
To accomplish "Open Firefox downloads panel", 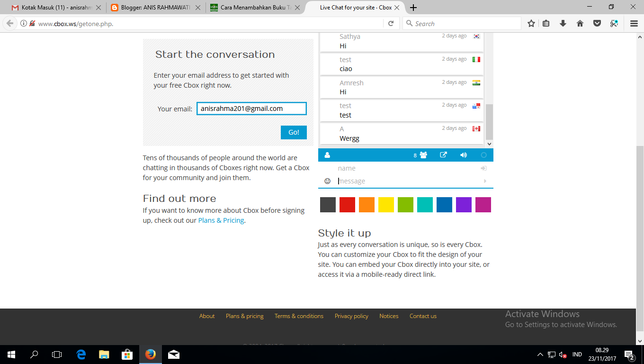I will (563, 23).
